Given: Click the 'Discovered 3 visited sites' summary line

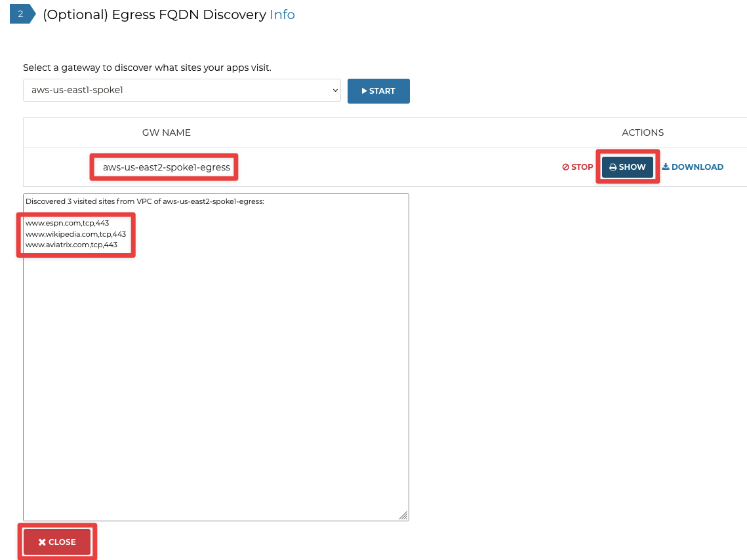Looking at the screenshot, I should pos(145,201).
